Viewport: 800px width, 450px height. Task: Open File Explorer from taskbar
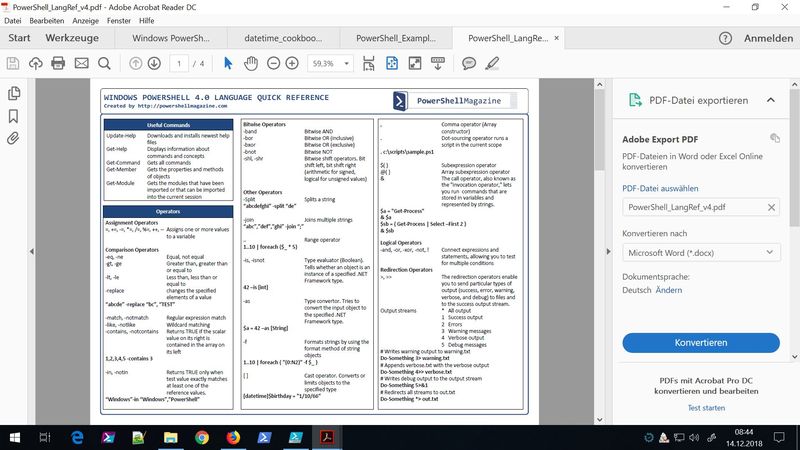170,437
